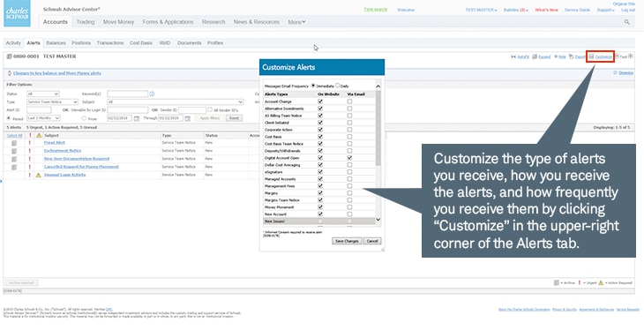
Task: Select the From date range radio
Action: 84,118
